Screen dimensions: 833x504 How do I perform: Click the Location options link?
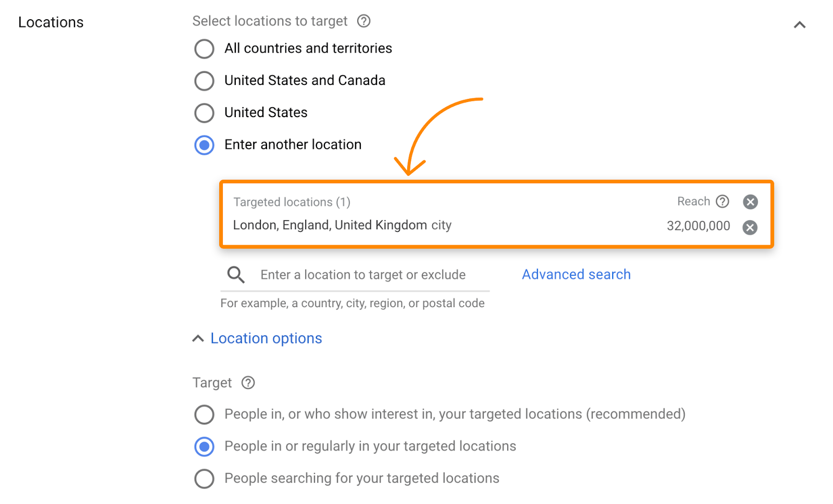pyautogui.click(x=266, y=338)
